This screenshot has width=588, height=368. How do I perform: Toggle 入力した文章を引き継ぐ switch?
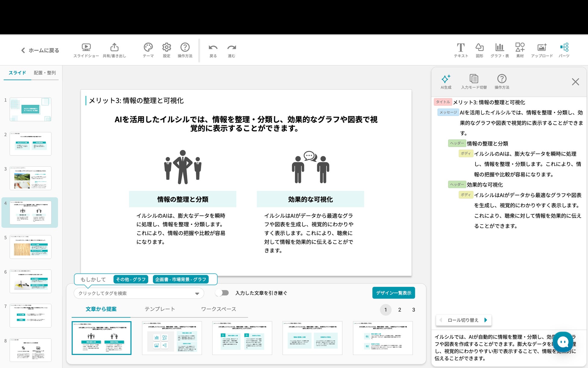(x=223, y=293)
